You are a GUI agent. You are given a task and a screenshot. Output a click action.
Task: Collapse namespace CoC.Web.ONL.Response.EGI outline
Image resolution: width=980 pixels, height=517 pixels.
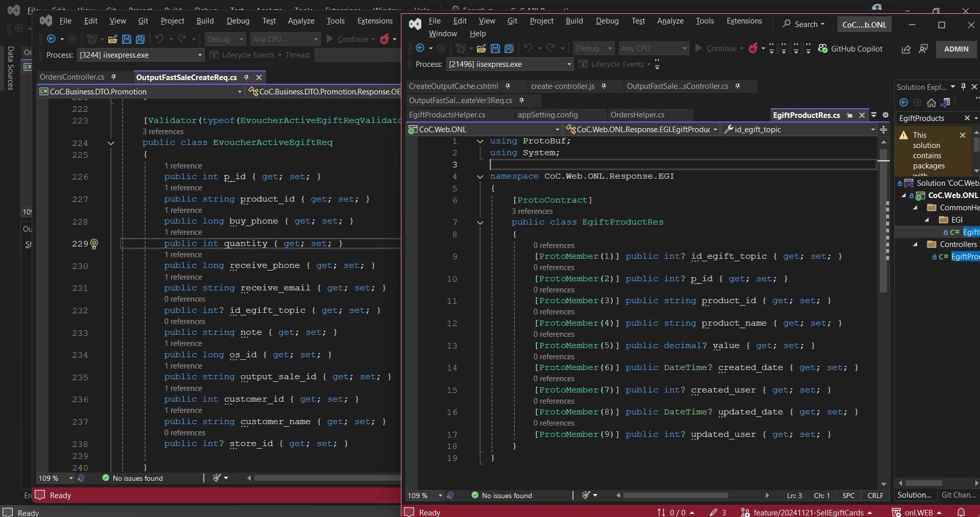(480, 177)
